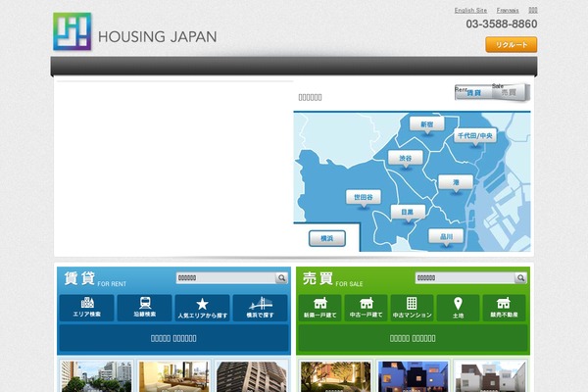Open 中古一戸建て house icon
This screenshot has height=392, width=588.
pos(366,308)
